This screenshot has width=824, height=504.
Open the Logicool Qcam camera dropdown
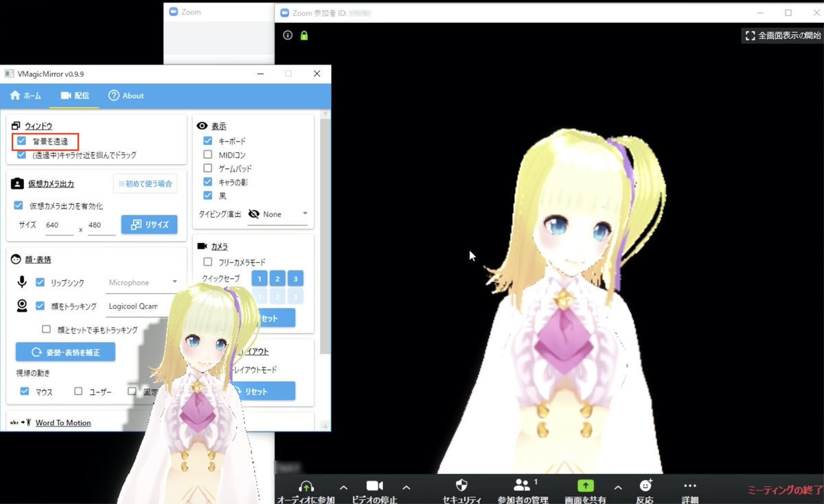click(138, 306)
